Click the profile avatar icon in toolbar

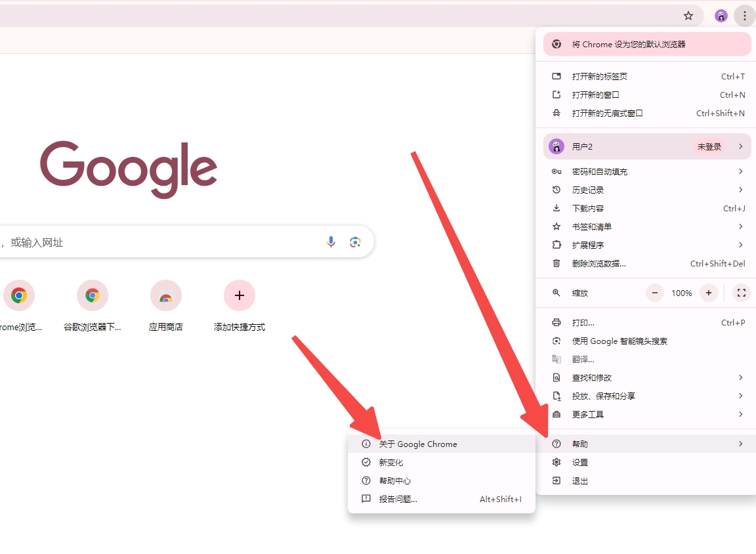pos(721,15)
